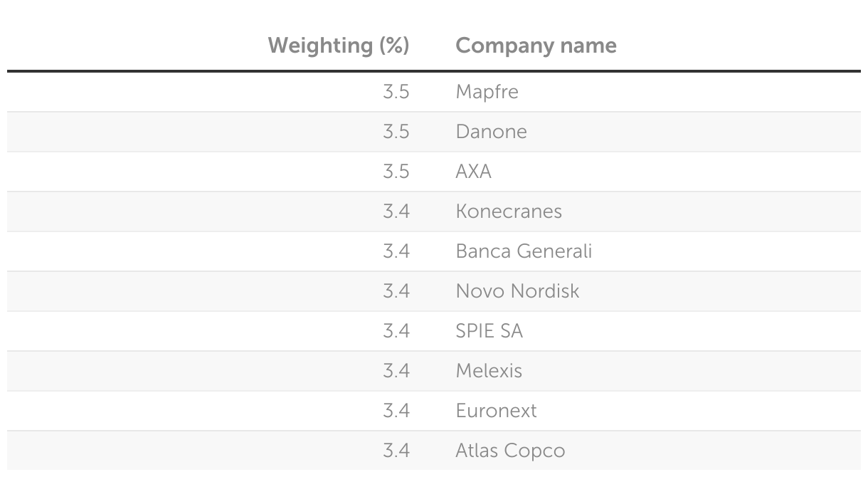
Task: Click the 3.4 weighting beside Novo Nordisk
Action: pos(396,291)
